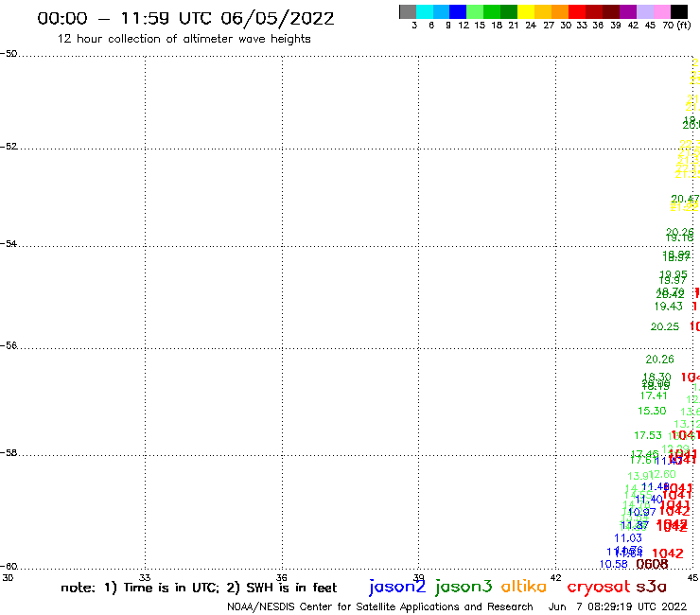Click the purple swatch in the legend

pyautogui.click(x=628, y=11)
